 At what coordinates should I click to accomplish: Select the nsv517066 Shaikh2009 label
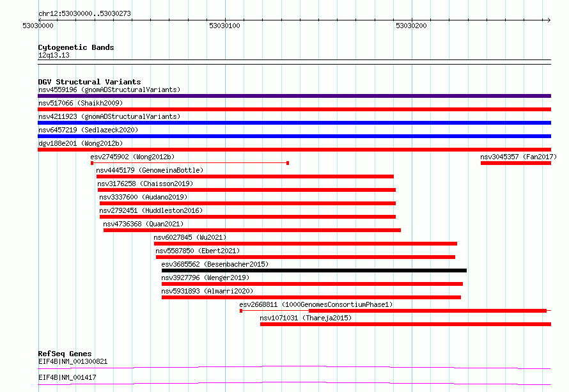pyautogui.click(x=81, y=103)
